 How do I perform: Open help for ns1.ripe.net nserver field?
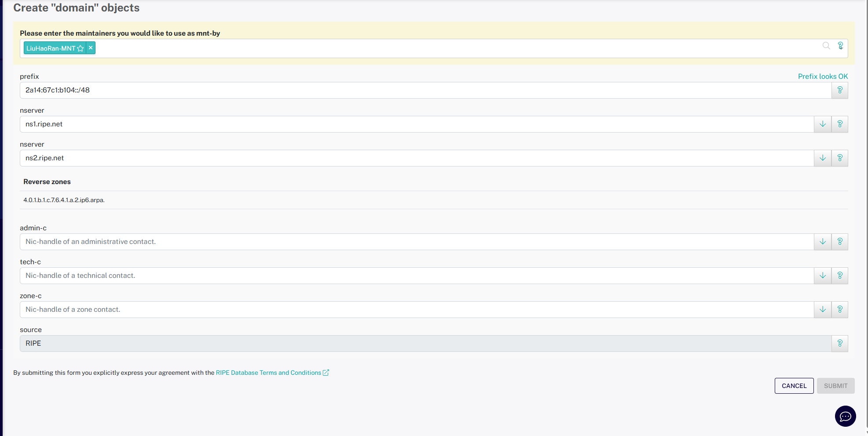click(x=840, y=124)
